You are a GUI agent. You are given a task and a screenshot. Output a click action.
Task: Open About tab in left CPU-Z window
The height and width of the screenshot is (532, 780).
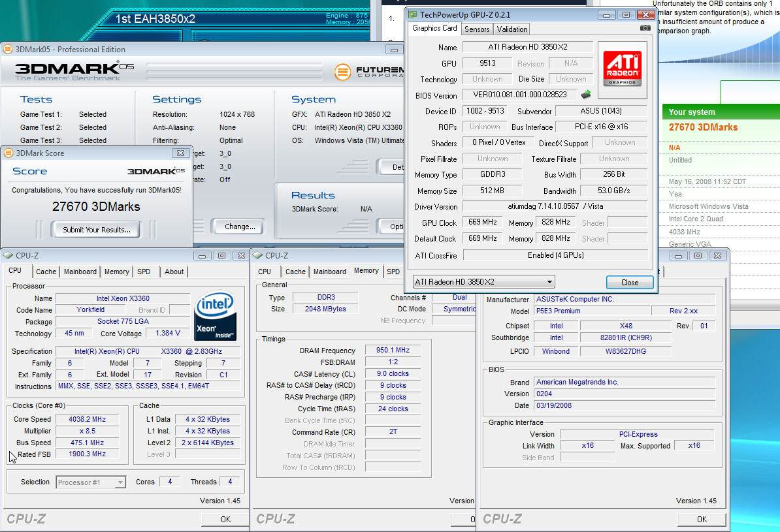coord(174,272)
